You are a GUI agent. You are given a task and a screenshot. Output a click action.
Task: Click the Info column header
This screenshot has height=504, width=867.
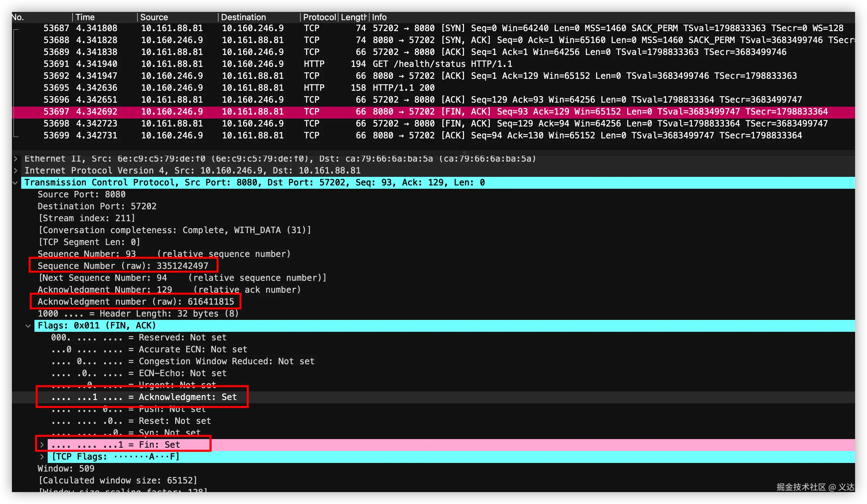379,17
